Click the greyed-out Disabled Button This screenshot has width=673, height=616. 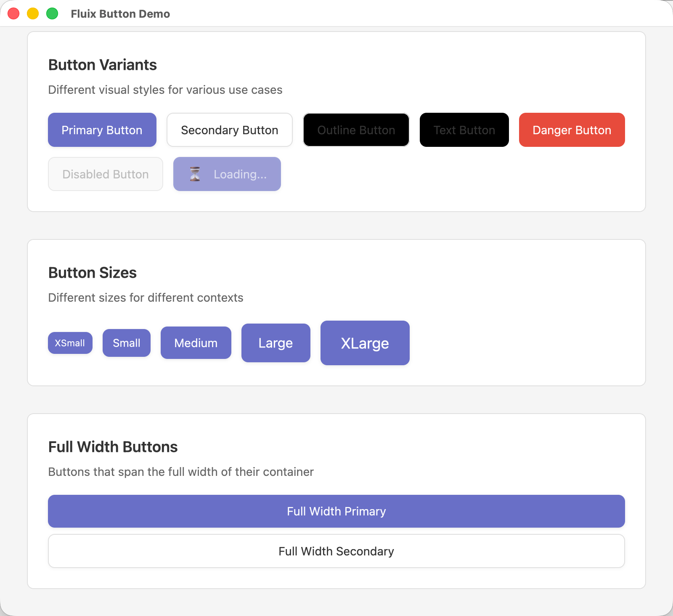[106, 174]
